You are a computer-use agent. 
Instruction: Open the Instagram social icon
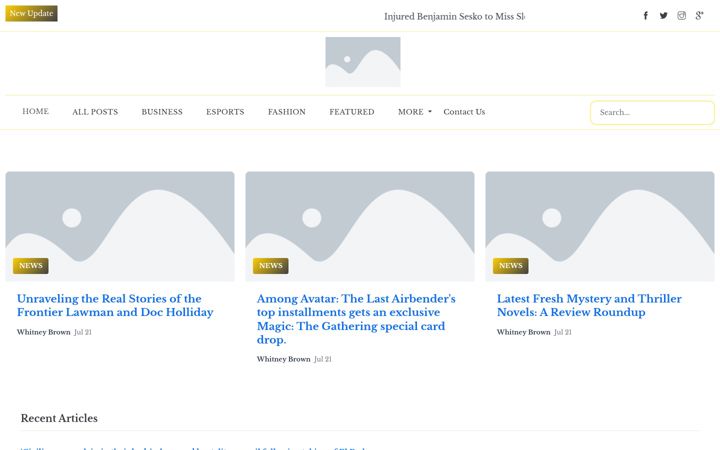[681, 16]
